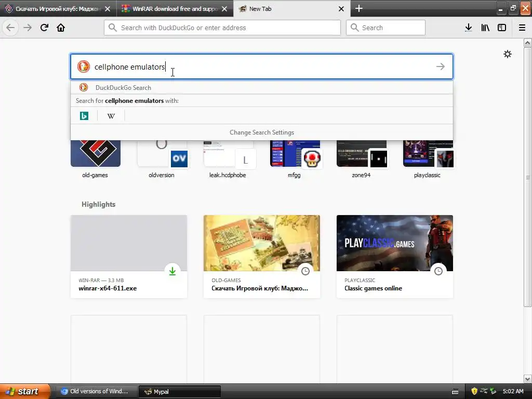
Task: Click the security shield tray icon
Action: [x=474, y=391]
